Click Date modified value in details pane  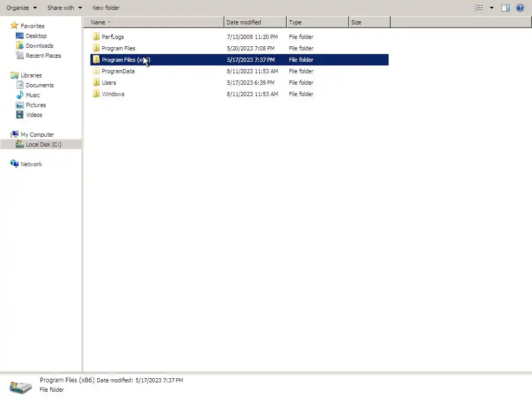pyautogui.click(x=159, y=380)
